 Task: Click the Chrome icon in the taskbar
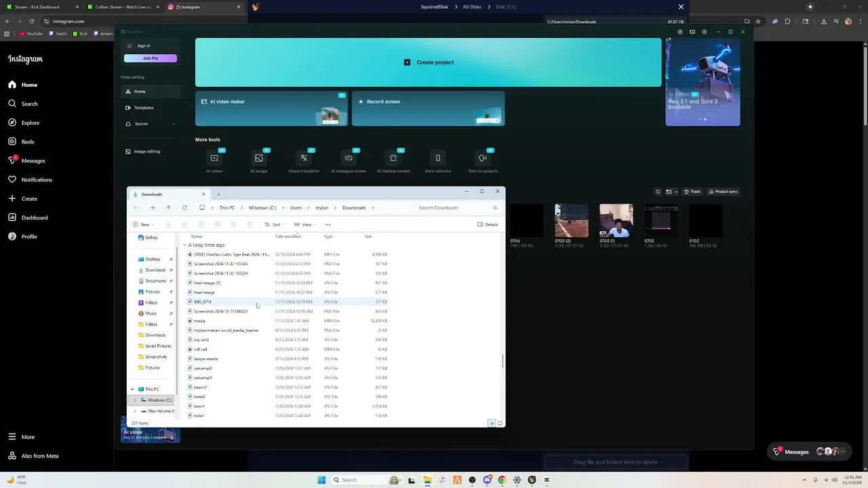click(x=502, y=480)
